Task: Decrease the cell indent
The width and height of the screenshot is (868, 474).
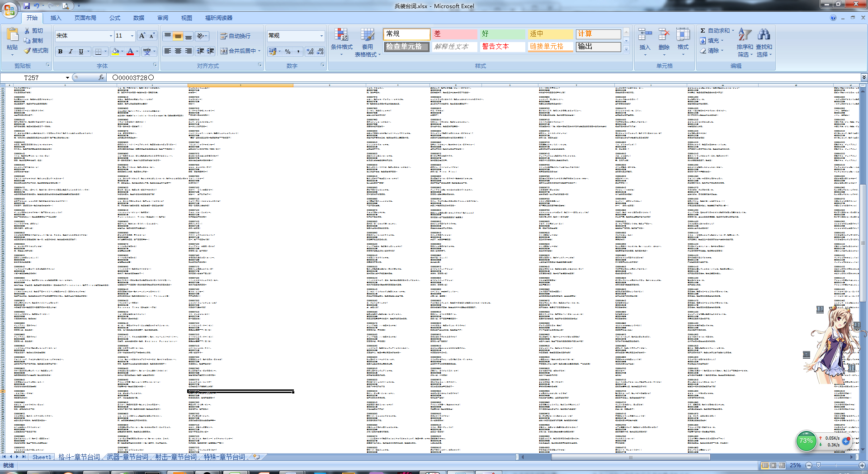Action: coord(201,51)
